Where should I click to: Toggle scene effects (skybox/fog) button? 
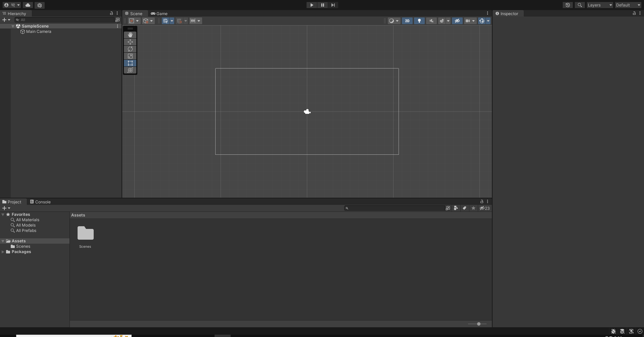click(x=442, y=21)
